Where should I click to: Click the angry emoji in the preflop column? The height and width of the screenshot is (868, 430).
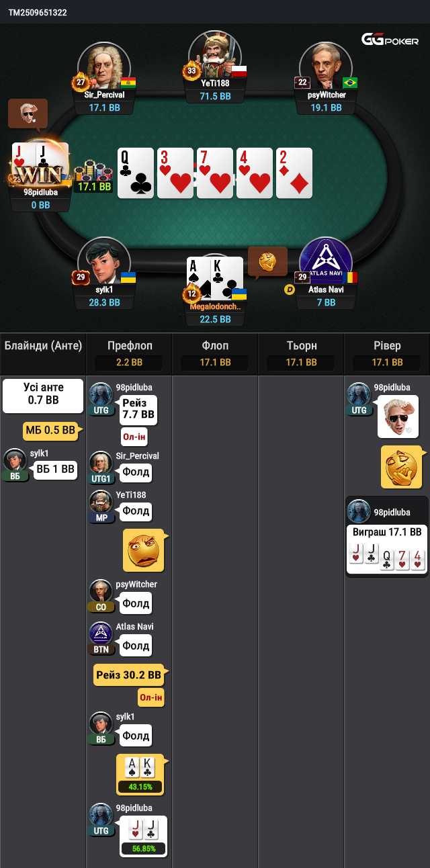(144, 550)
